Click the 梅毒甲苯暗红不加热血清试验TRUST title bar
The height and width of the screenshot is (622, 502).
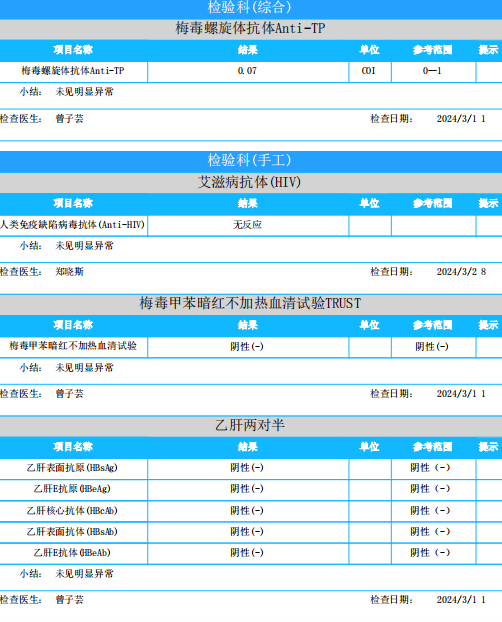point(251,304)
